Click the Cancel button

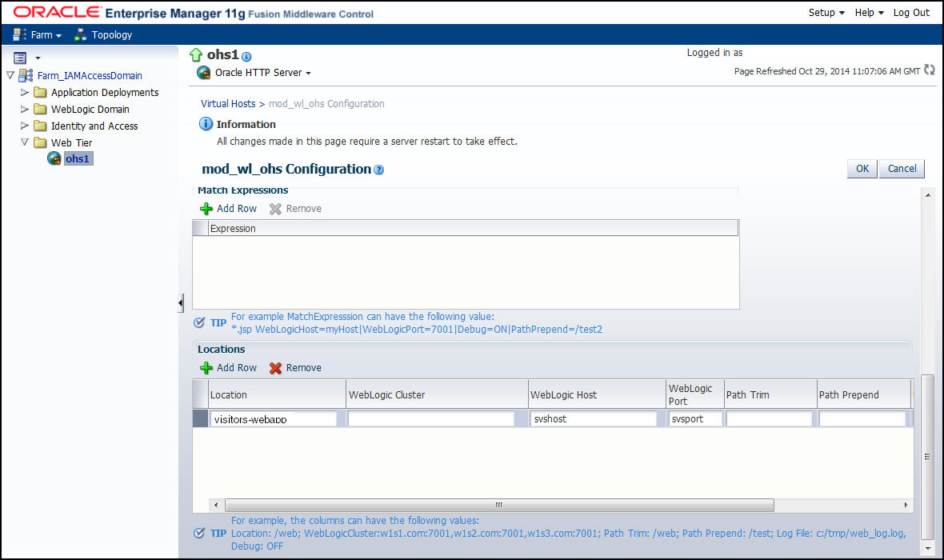[902, 169]
